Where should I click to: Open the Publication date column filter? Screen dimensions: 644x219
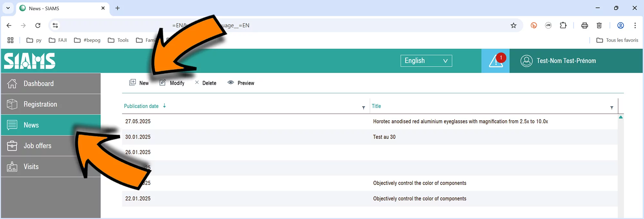(x=364, y=108)
